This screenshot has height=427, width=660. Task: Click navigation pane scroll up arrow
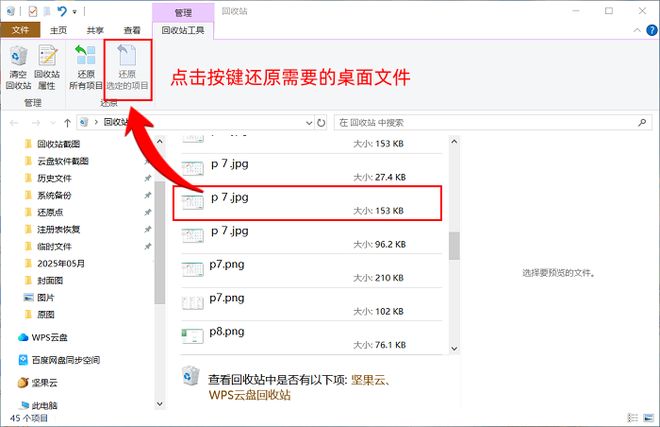[160, 142]
